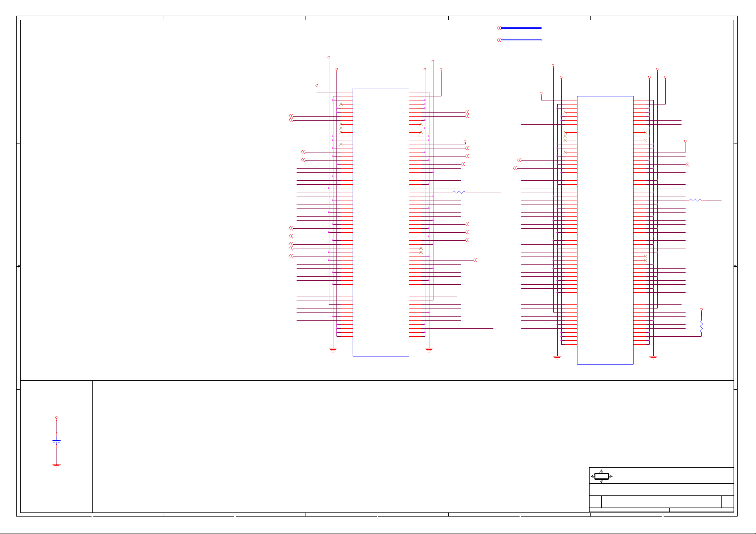This screenshot has width=756, height=534.
Task: Click ground symbol at right connector's bottom-right
Action: tap(653, 358)
